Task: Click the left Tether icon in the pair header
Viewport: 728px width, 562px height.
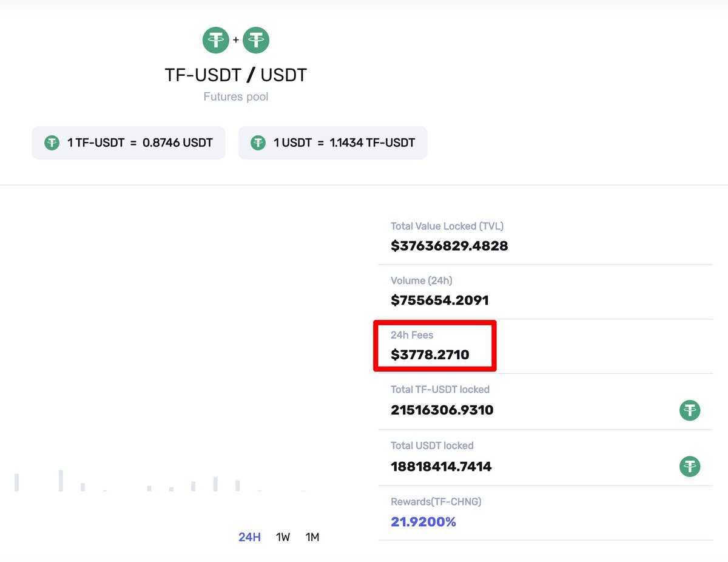Action: pos(216,41)
